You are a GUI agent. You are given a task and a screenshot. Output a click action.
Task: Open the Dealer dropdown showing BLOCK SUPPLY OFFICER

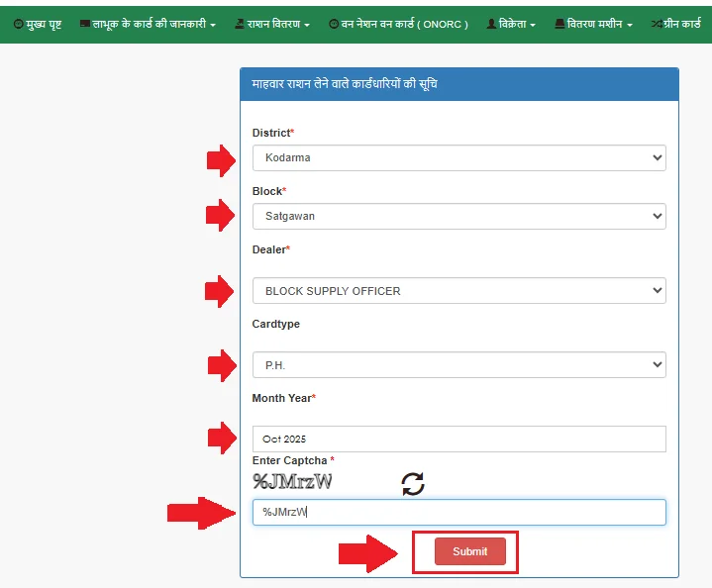coord(459,291)
